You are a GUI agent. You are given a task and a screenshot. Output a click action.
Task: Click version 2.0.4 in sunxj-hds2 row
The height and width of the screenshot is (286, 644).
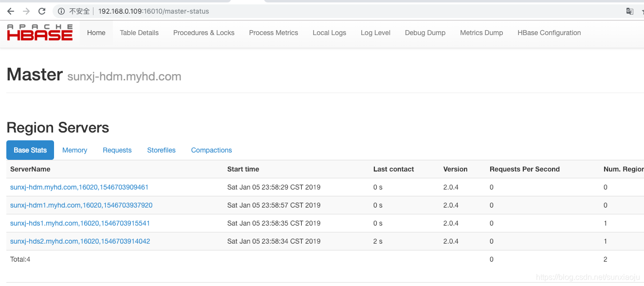coord(451,241)
